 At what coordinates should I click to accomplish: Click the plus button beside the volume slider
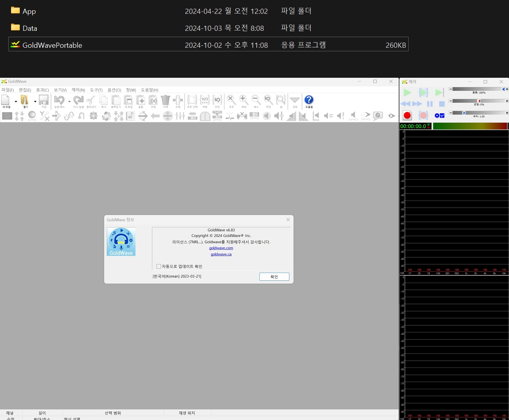click(507, 89)
